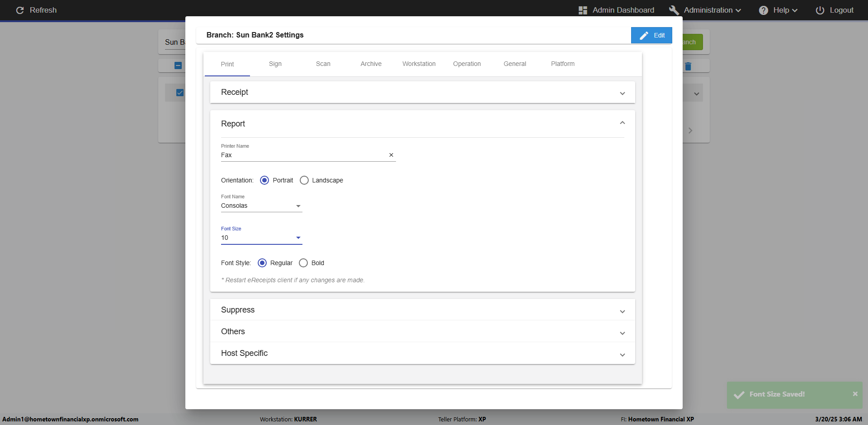Click the Logout power icon
The image size is (868, 425).
pyautogui.click(x=820, y=10)
